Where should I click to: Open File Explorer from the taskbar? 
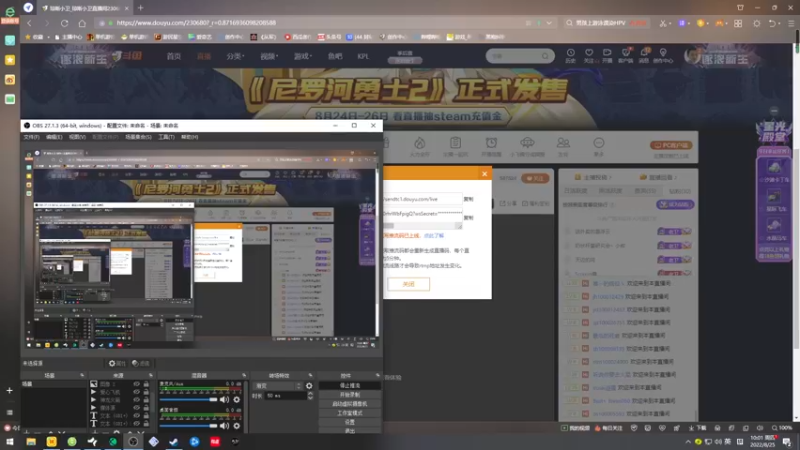click(31, 441)
